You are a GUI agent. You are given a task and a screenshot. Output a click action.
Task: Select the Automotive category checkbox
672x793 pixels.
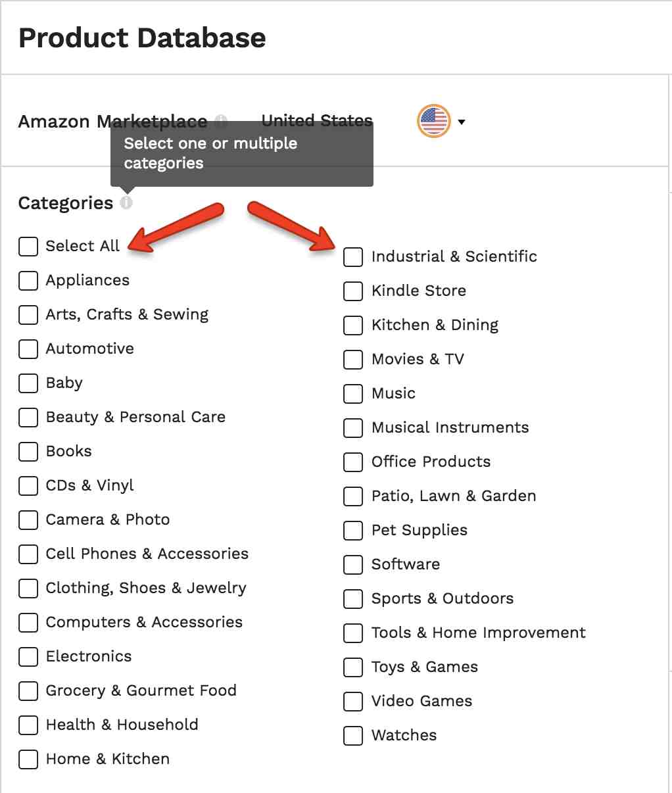click(28, 348)
